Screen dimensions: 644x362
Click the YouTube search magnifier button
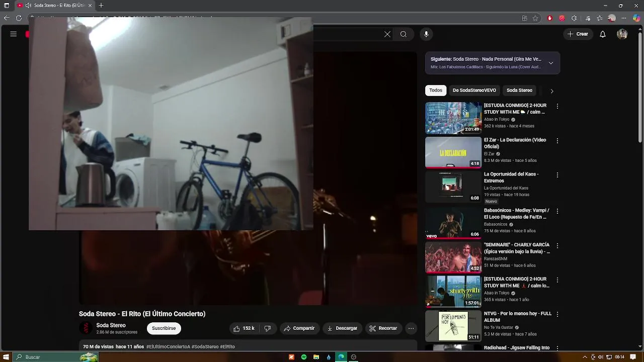point(404,34)
